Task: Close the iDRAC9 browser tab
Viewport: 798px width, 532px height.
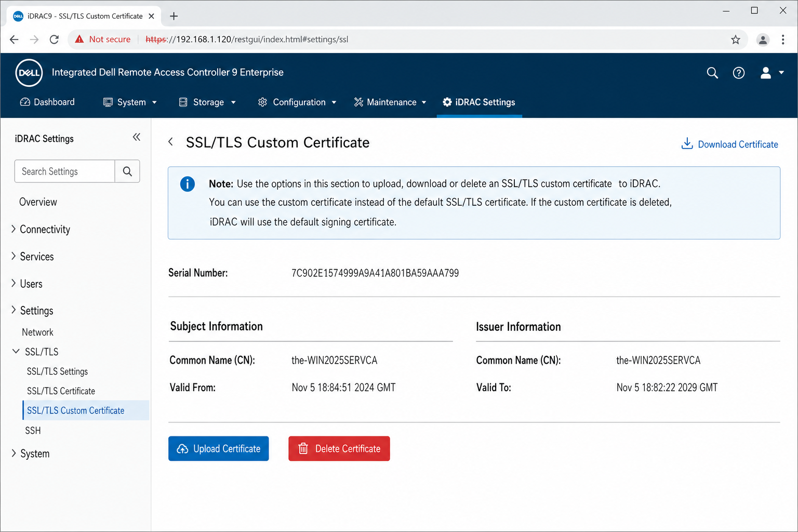Action: [x=151, y=16]
